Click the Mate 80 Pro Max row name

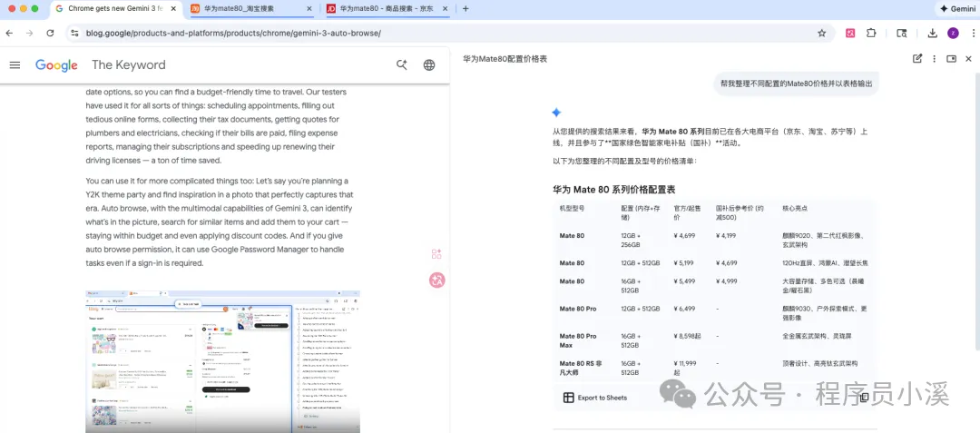[x=578, y=340]
